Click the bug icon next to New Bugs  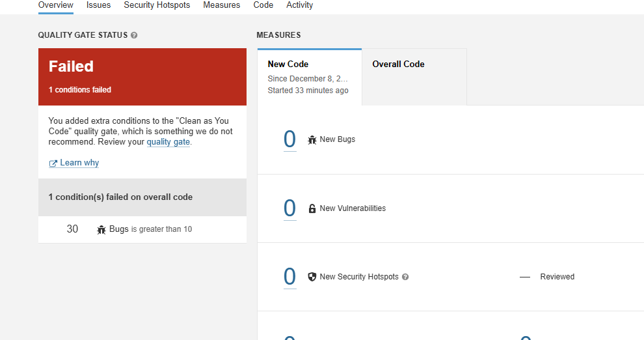pyautogui.click(x=312, y=140)
